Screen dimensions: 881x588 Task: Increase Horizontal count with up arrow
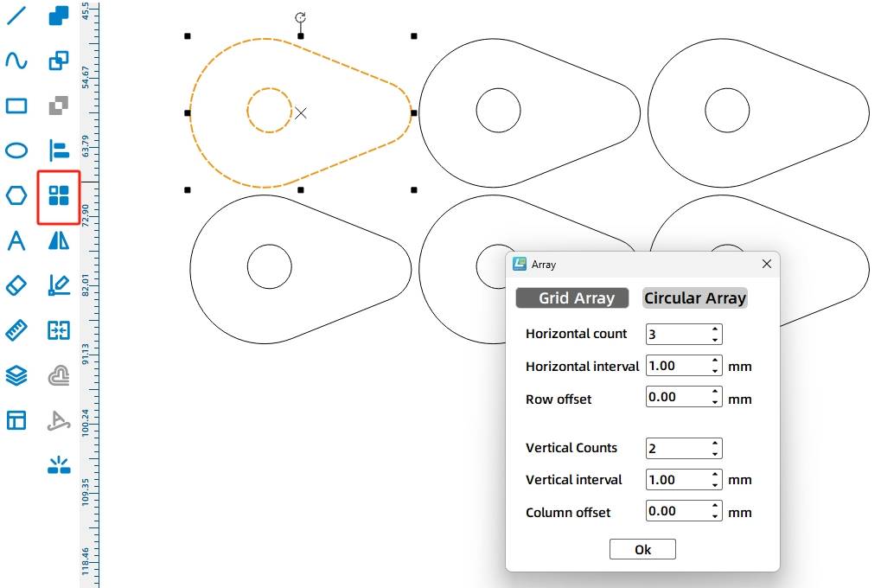715,329
